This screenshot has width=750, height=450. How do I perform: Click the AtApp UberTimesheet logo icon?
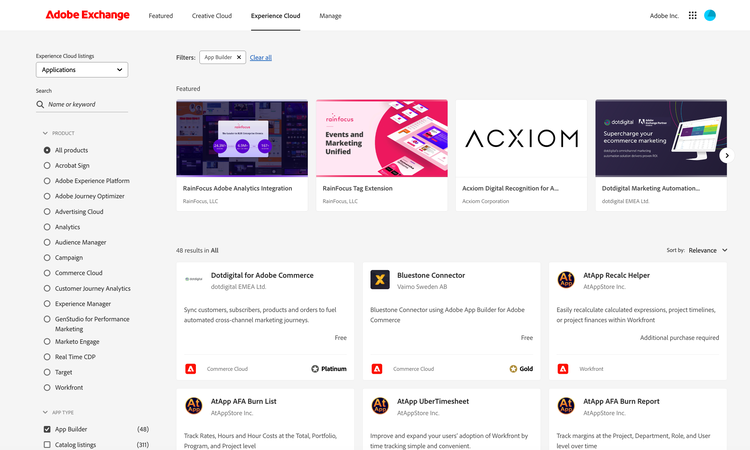[380, 406]
